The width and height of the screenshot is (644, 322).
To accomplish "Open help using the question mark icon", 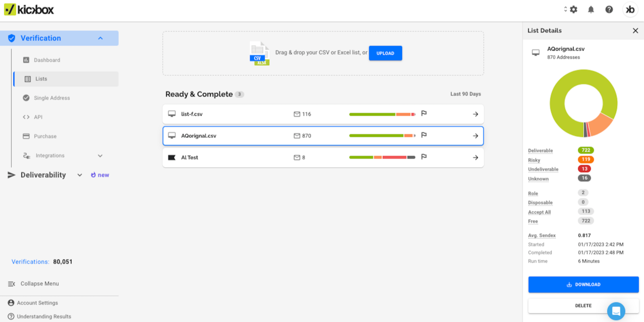I will point(609,9).
